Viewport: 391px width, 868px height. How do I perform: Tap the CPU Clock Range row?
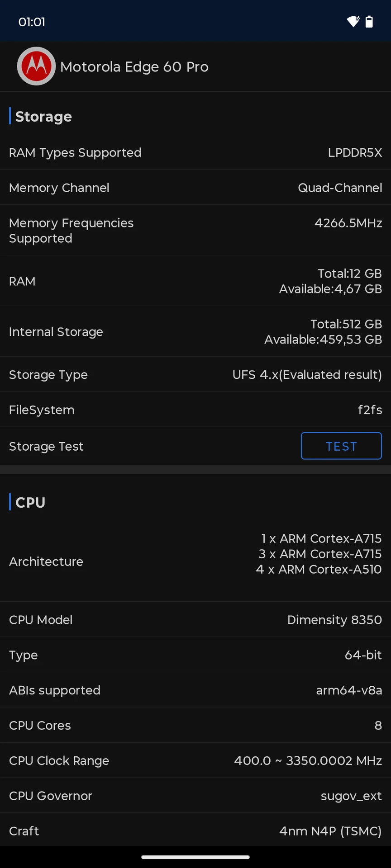click(195, 760)
